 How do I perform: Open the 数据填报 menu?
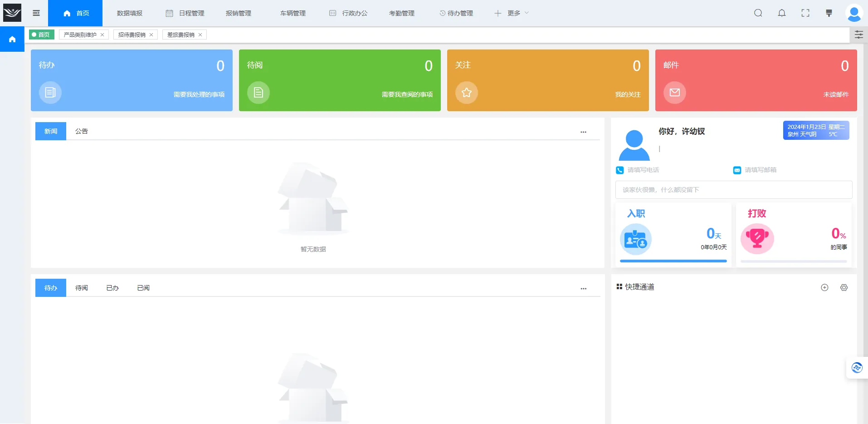(130, 13)
